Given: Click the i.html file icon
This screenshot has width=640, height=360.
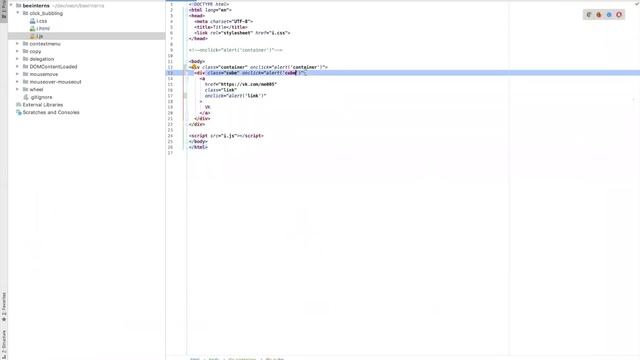Looking at the screenshot, I should coord(32,29).
